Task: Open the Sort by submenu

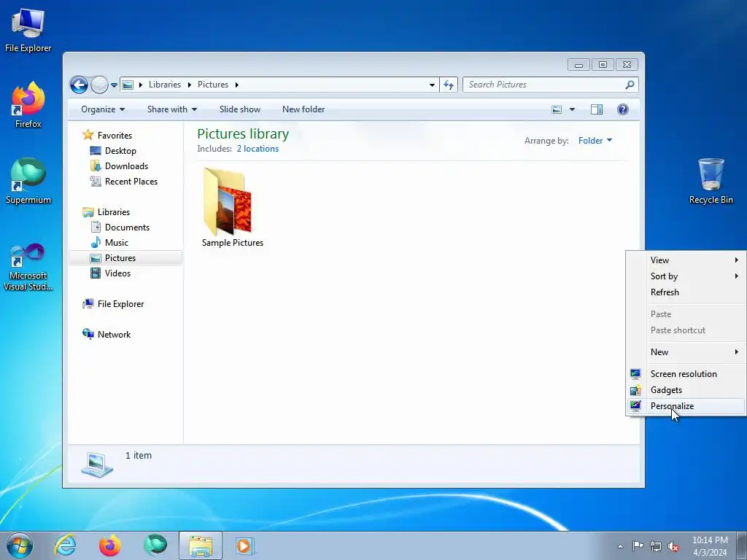Action: click(x=686, y=276)
